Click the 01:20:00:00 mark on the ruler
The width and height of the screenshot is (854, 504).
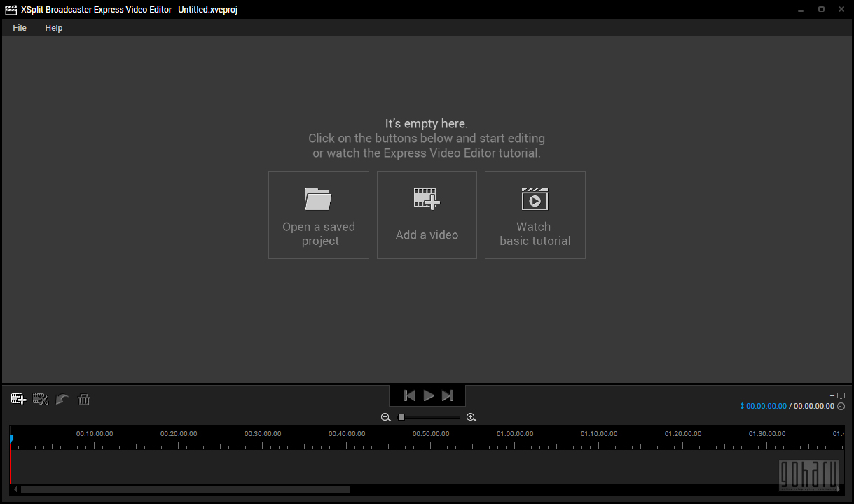pos(683,434)
